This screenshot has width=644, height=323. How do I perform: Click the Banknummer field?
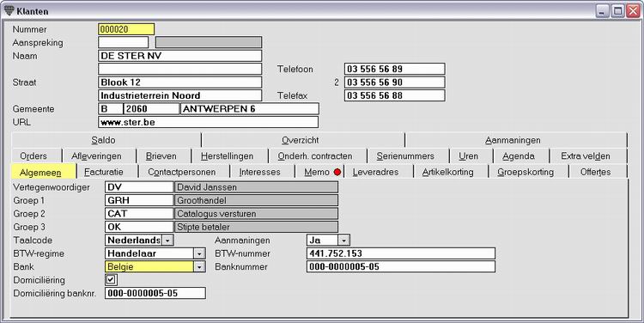coord(401,266)
